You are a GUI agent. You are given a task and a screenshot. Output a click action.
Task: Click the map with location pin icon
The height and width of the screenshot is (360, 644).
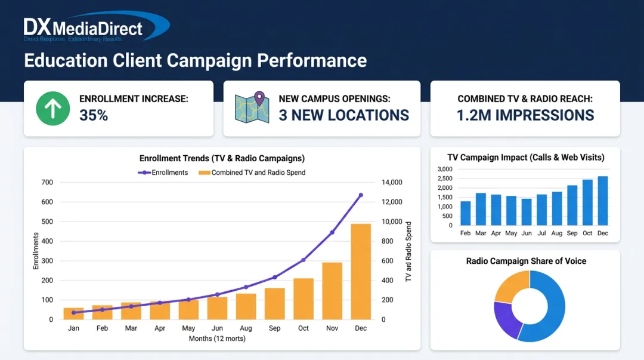[x=252, y=107]
